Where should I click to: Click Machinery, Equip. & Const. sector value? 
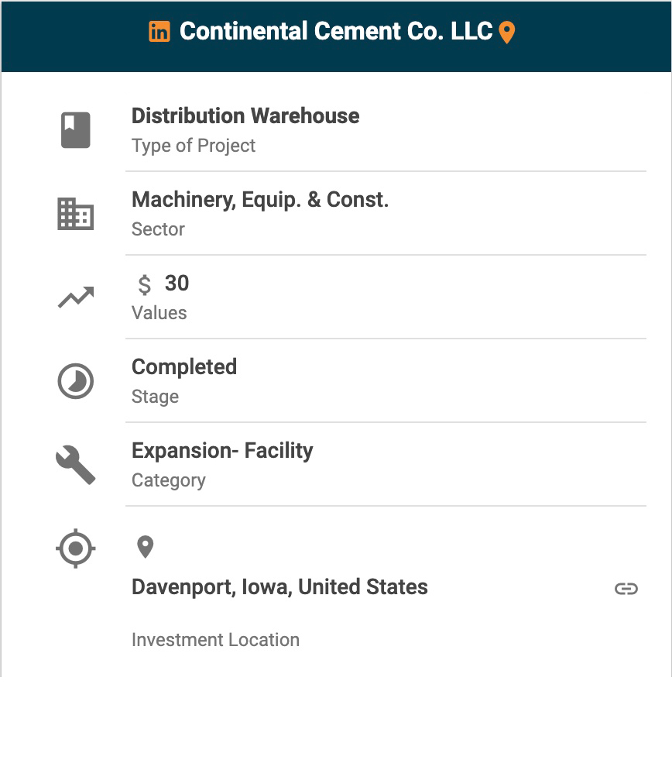pos(260,200)
